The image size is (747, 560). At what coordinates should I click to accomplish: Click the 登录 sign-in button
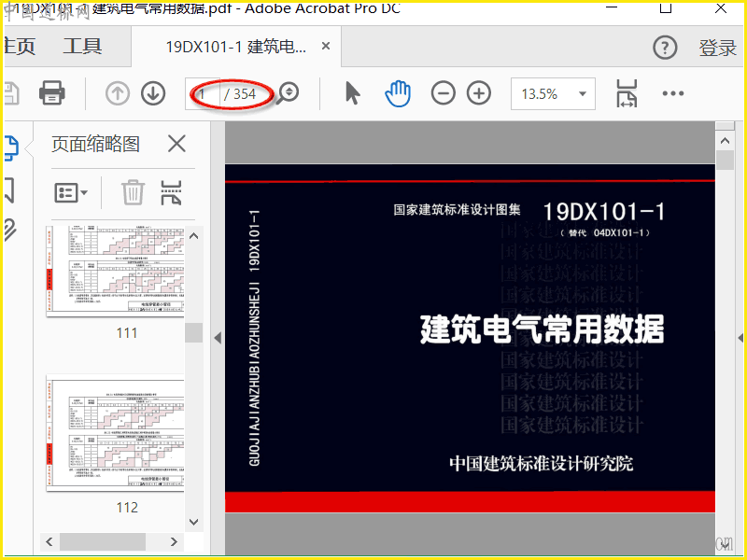pyautogui.click(x=717, y=48)
